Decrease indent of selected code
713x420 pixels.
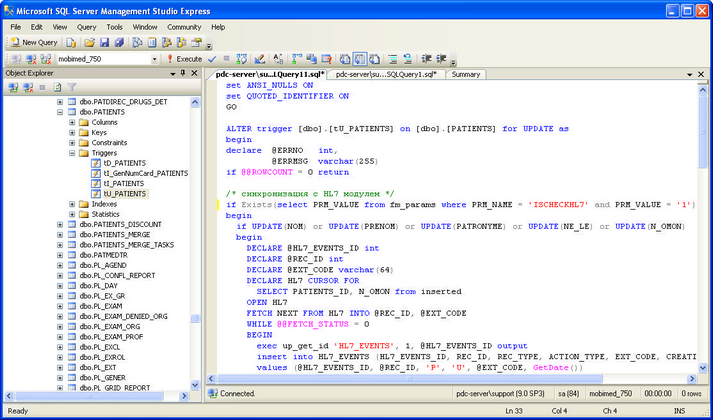tap(427, 59)
